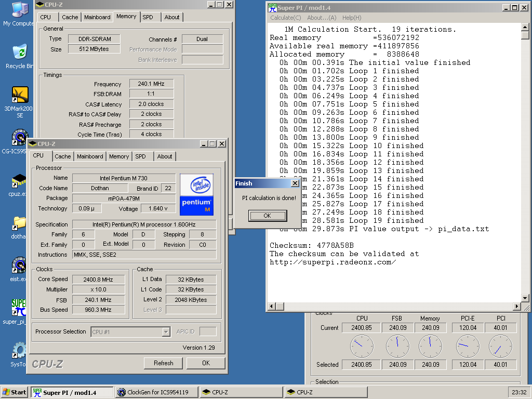Open the About tab in front CPU-Z window
This screenshot has width=532, height=399.
tap(165, 156)
